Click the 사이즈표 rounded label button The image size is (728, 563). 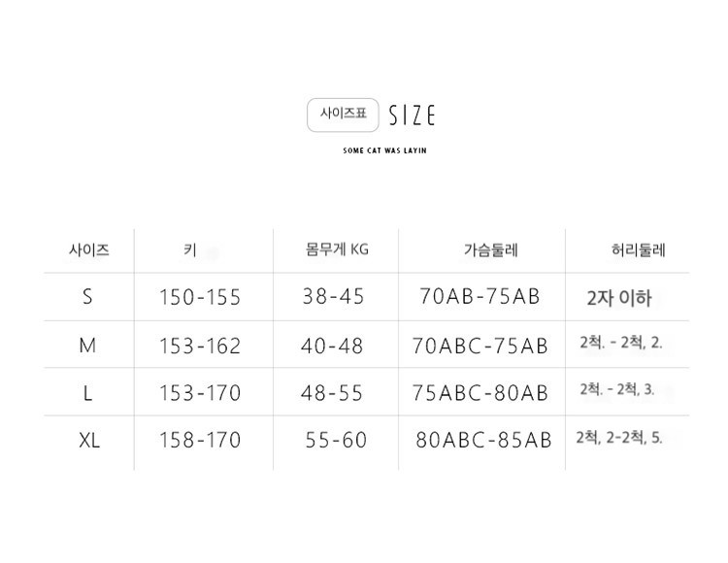(x=343, y=115)
